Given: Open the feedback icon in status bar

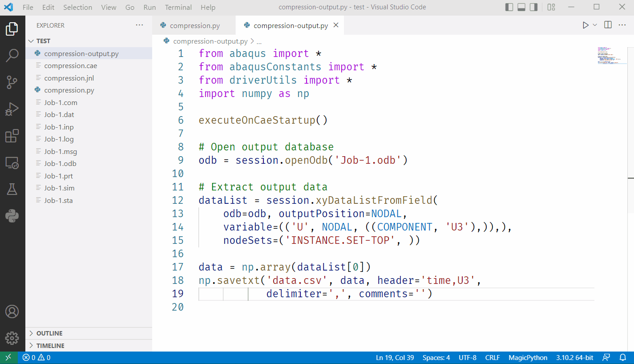Looking at the screenshot, I should click(606, 358).
